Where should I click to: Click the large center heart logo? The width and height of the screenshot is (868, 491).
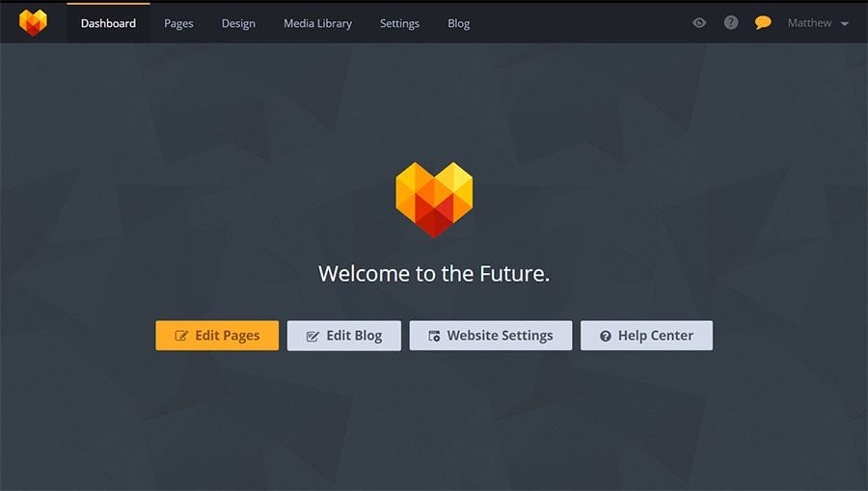pos(434,200)
